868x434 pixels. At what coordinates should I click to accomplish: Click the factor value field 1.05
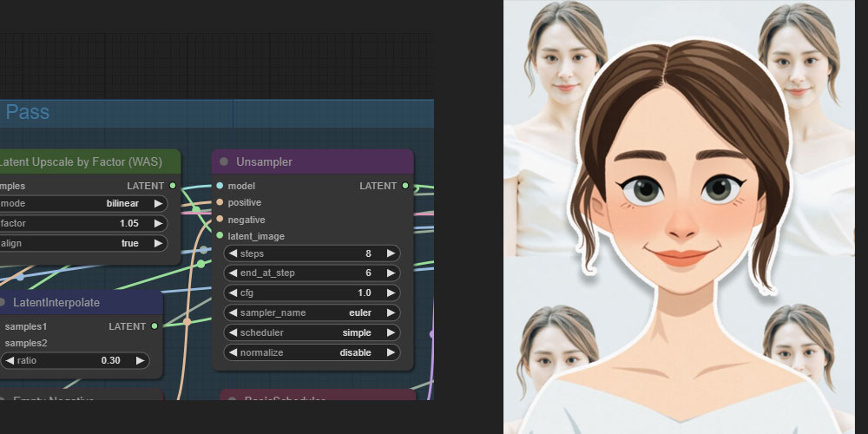pyautogui.click(x=83, y=224)
